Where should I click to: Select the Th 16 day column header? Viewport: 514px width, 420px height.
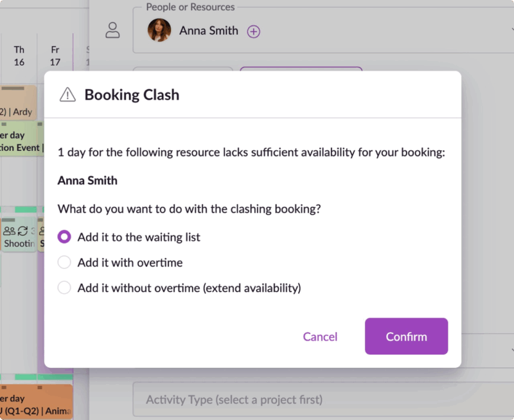click(19, 56)
